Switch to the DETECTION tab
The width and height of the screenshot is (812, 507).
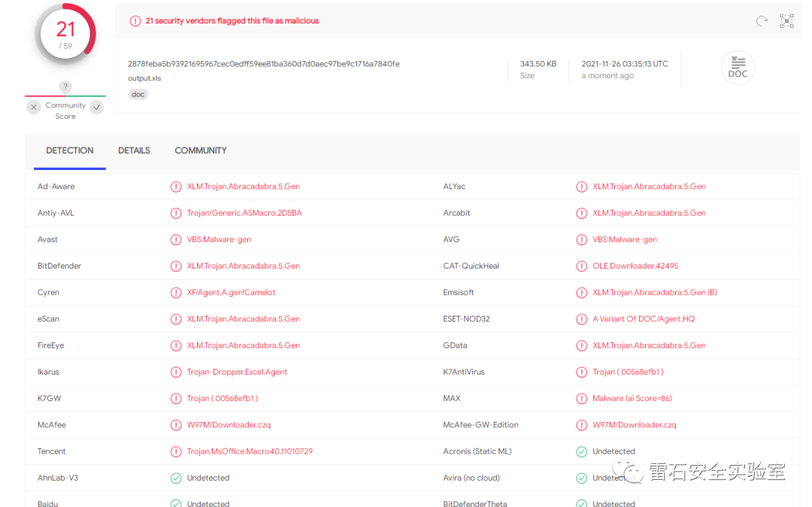pyautogui.click(x=70, y=150)
